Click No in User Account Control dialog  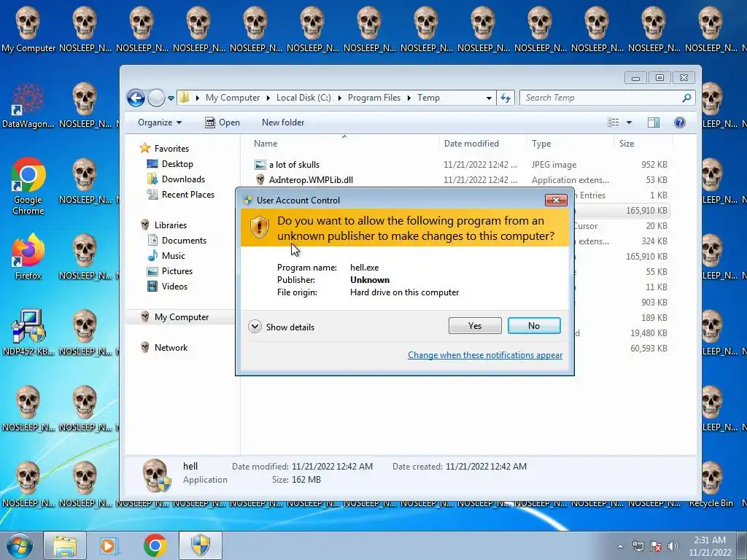533,326
